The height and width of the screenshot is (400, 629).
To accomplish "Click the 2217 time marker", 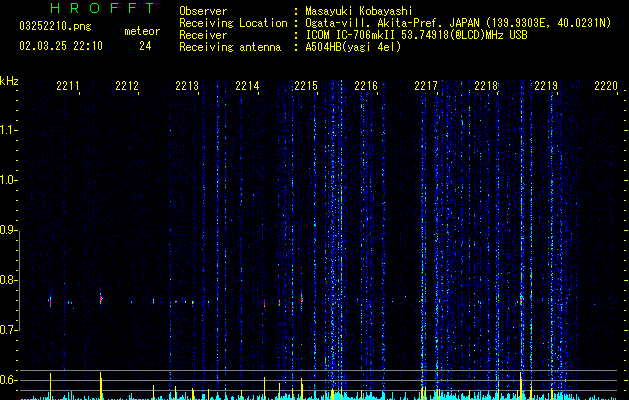I will (426, 86).
